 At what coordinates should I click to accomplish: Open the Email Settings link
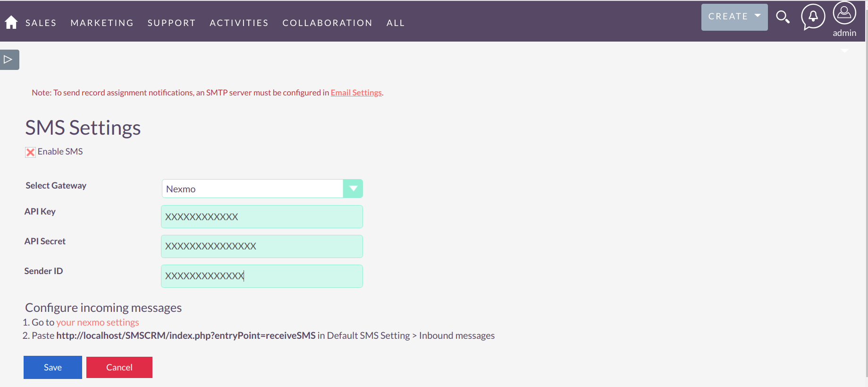tap(356, 93)
